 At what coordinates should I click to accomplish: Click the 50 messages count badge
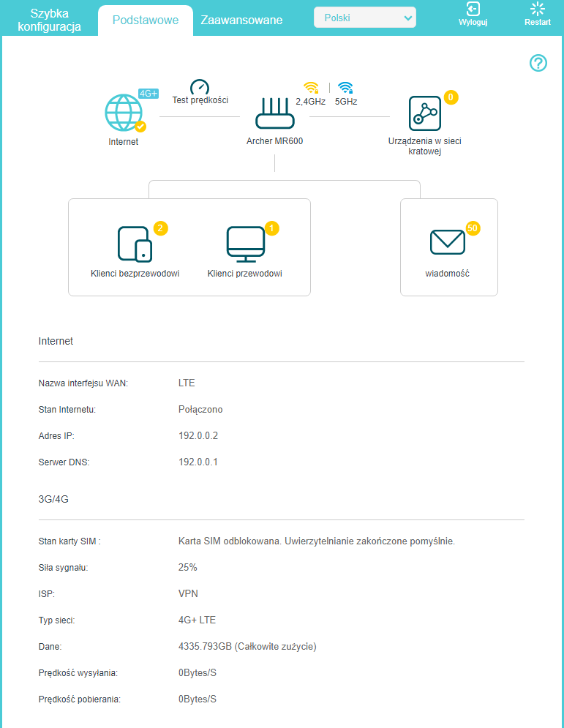tap(472, 228)
